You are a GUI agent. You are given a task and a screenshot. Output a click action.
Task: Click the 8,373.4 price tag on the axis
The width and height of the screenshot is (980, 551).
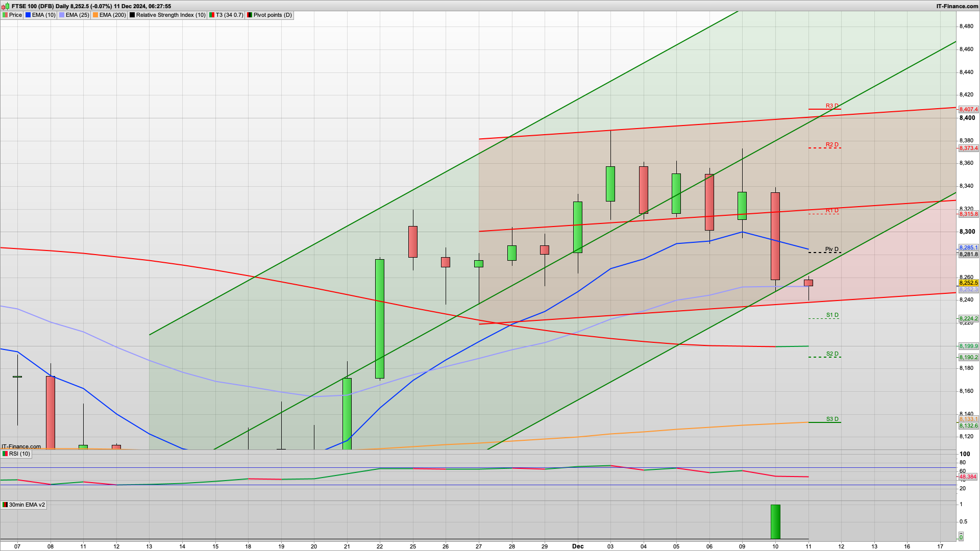pos(968,148)
